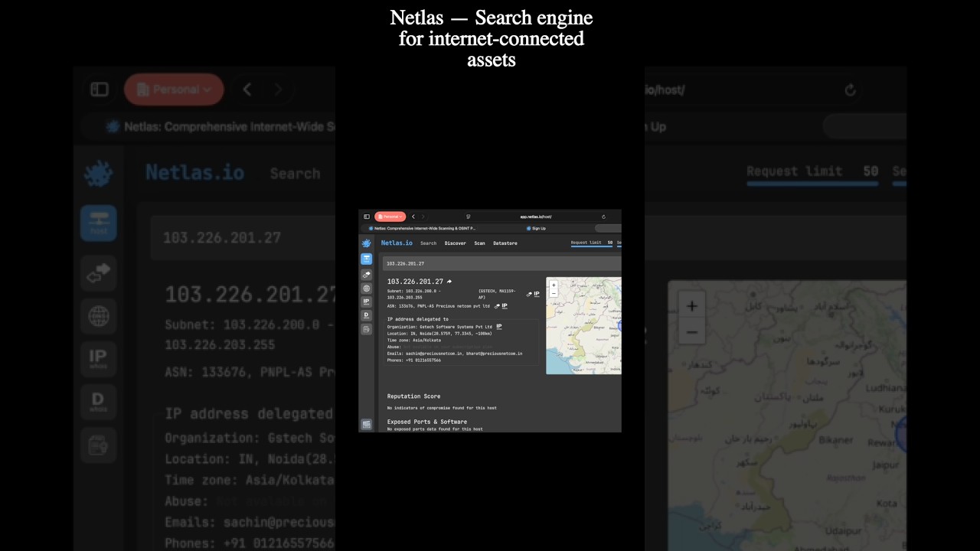
Task: Click the email bharat@preciousnetcom.in
Action: 495,354
